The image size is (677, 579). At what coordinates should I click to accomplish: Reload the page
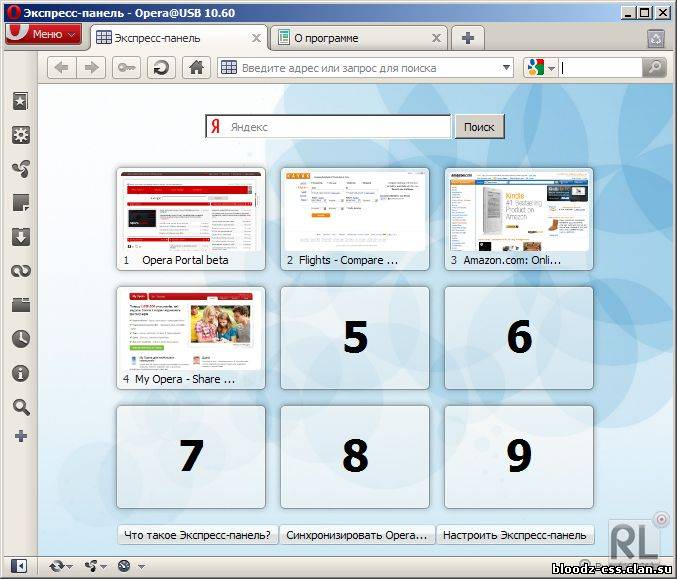[x=161, y=68]
